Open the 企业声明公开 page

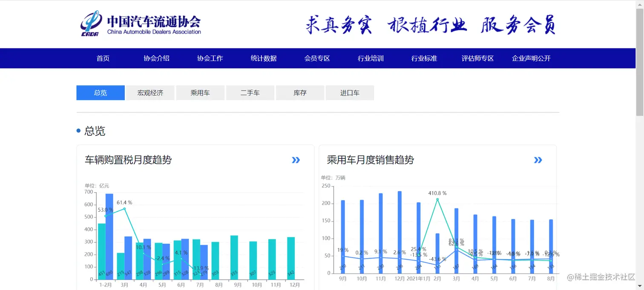coord(530,58)
